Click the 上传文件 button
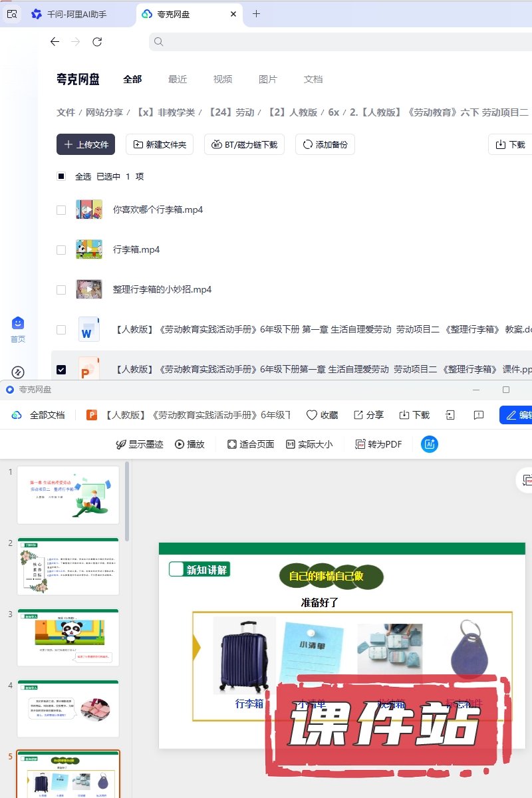Image resolution: width=532 pixels, height=798 pixels. [x=86, y=144]
